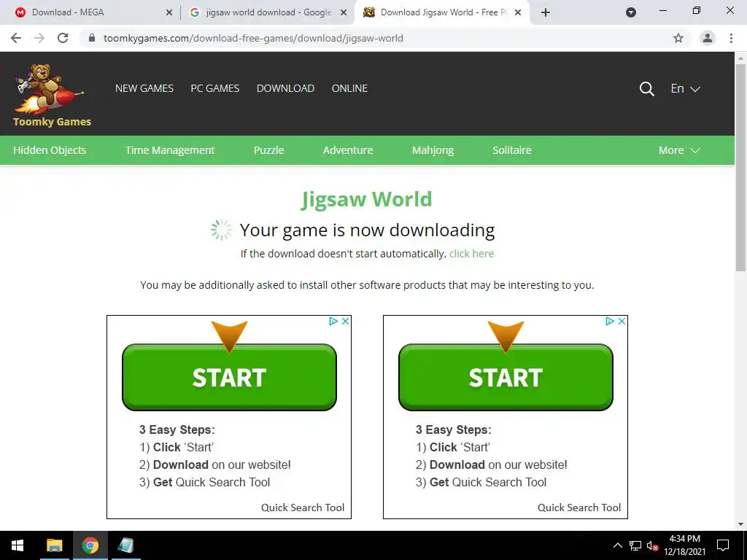Close the jigsaw world download Google tab
The height and width of the screenshot is (560, 747).
(343, 12)
